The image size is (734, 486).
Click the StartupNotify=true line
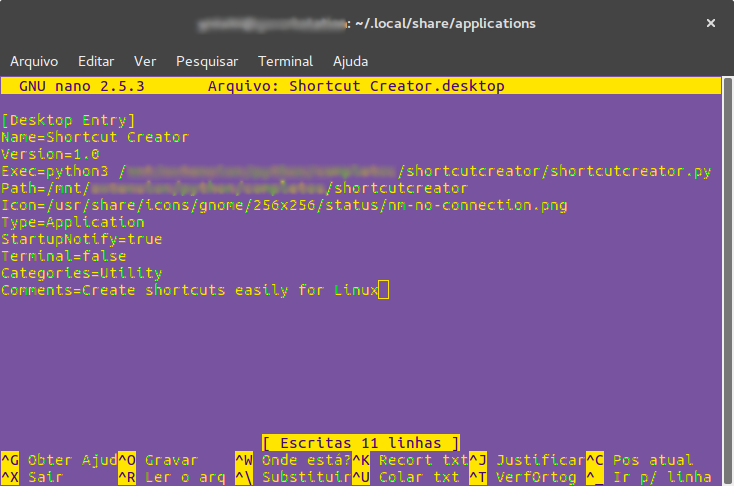pos(81,239)
